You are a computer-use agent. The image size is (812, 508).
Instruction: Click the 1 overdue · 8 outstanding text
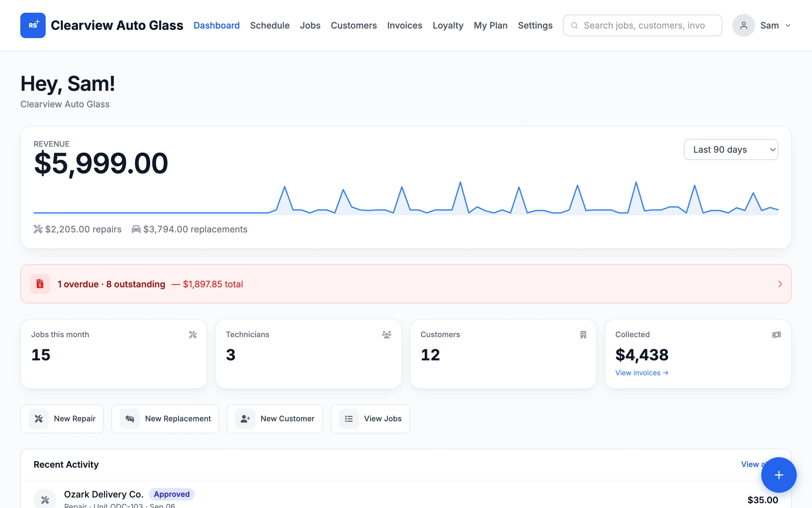tap(111, 284)
